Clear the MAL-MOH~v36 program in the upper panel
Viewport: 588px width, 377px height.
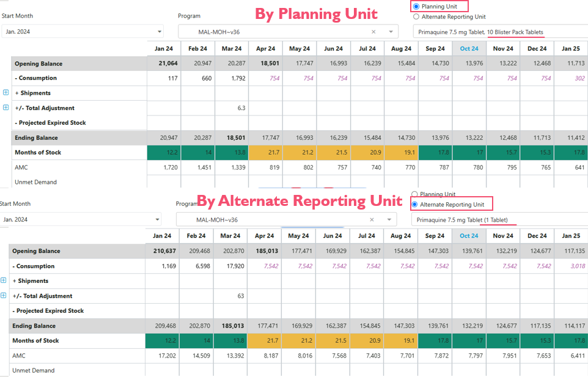pyautogui.click(x=373, y=32)
